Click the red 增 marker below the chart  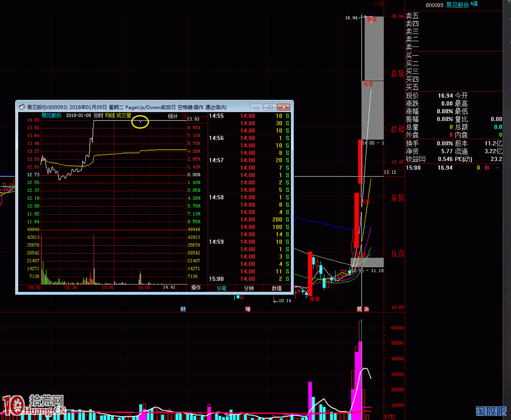tap(248, 309)
